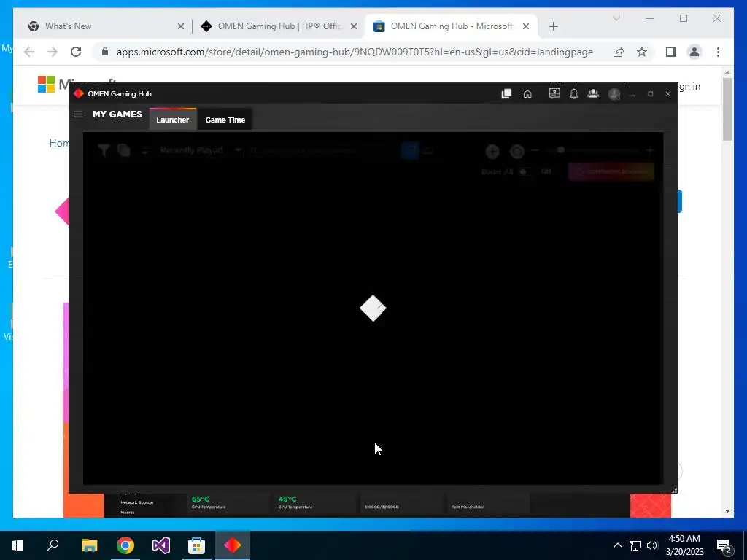Toggle the Chrome side panel
Viewport: 747px width, 560px height.
(671, 52)
